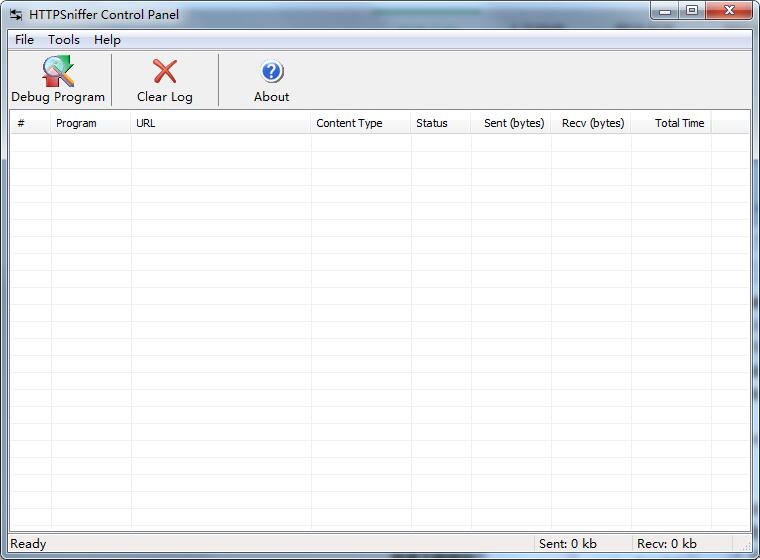Click the red X Clear Log icon
This screenshot has width=760, height=560.
click(x=165, y=72)
